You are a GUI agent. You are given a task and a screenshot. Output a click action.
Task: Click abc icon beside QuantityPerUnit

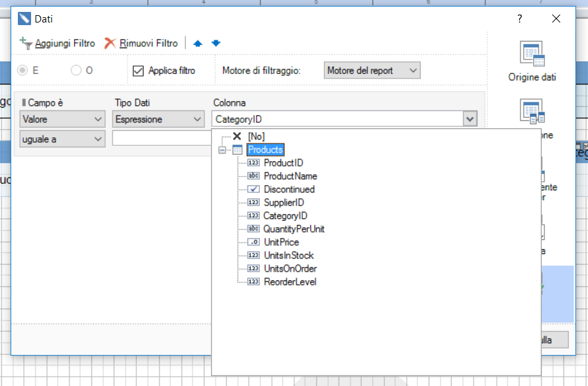(x=253, y=229)
